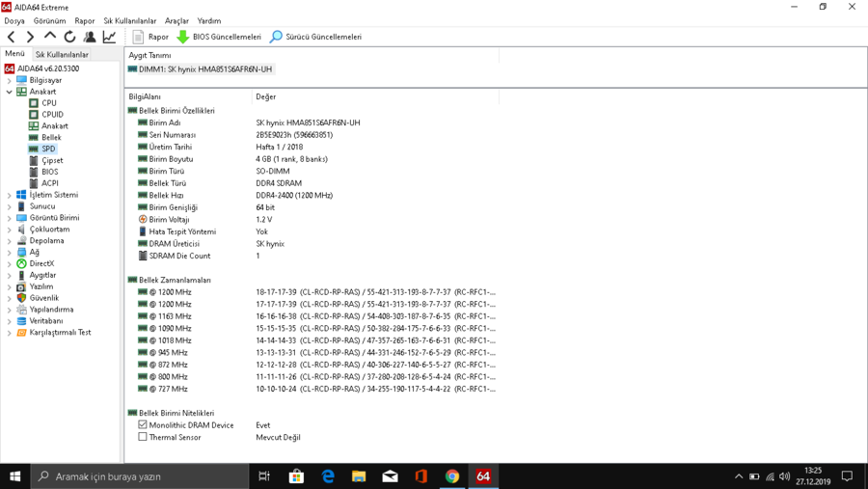Select Veritabanı category in tree
The image size is (868, 489).
click(x=46, y=320)
